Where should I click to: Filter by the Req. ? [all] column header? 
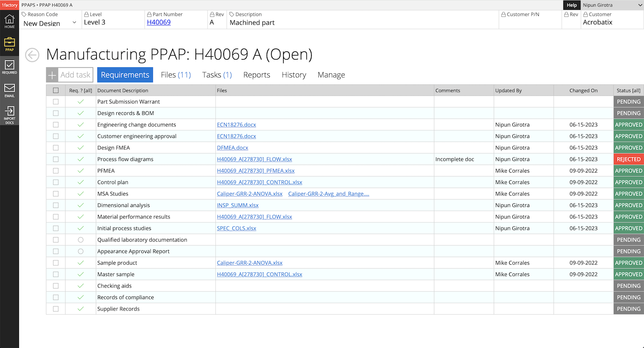point(80,91)
